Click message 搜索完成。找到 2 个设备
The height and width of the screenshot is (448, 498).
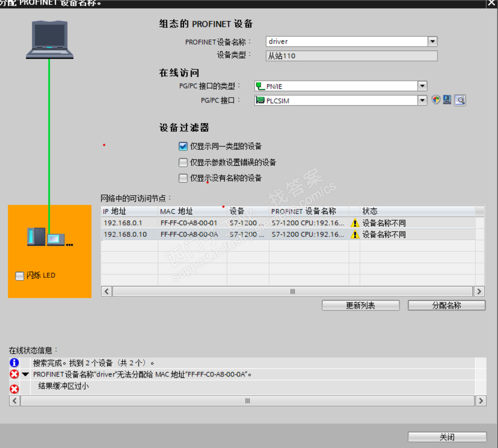pos(93,363)
